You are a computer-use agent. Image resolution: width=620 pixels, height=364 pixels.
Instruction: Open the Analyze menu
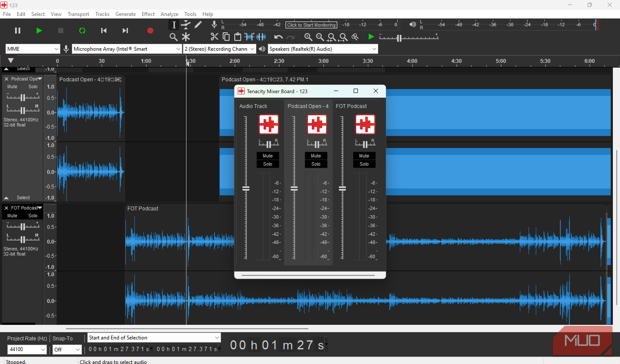pos(169,14)
